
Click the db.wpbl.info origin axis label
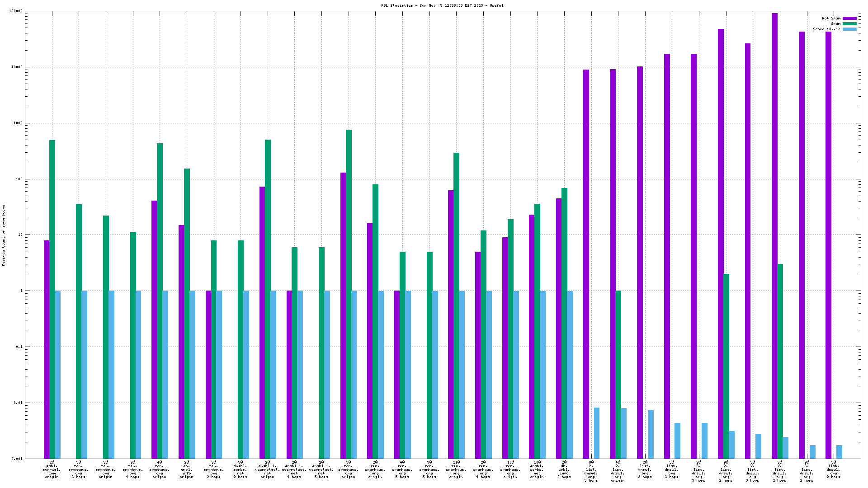186,469
